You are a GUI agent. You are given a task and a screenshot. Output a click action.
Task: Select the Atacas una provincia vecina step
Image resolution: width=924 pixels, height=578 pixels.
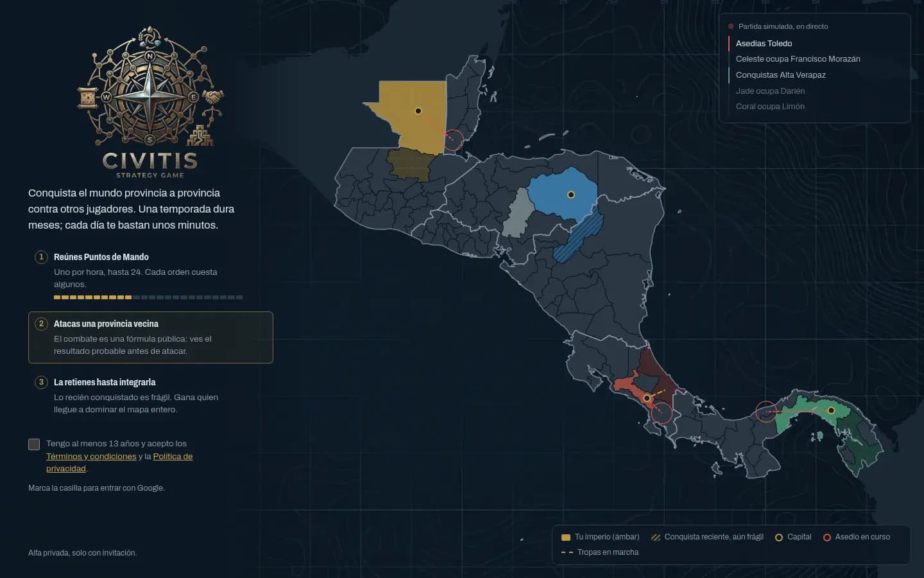(x=151, y=337)
